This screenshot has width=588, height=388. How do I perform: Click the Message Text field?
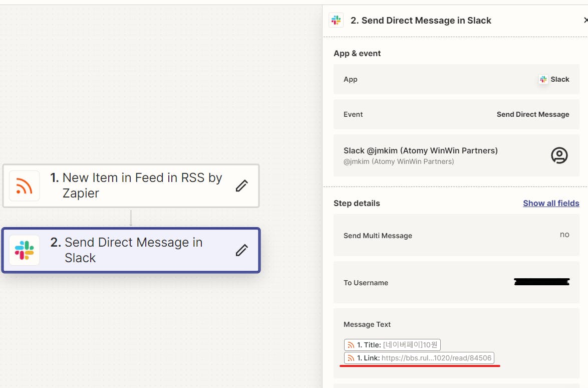(x=456, y=343)
